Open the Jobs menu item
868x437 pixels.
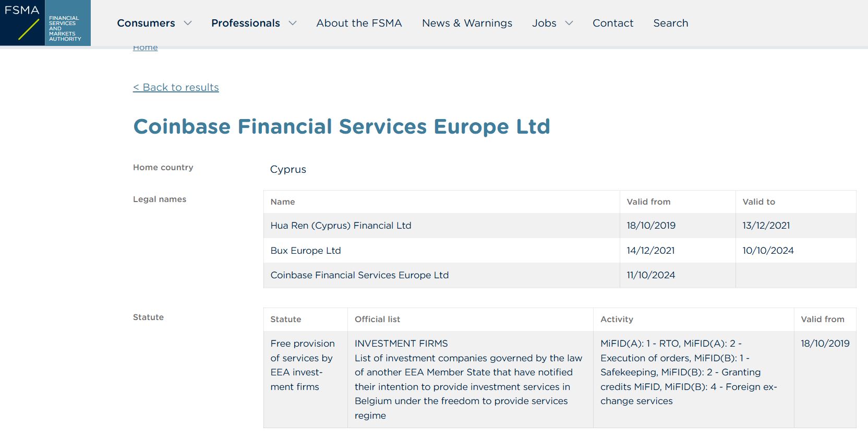click(x=544, y=23)
